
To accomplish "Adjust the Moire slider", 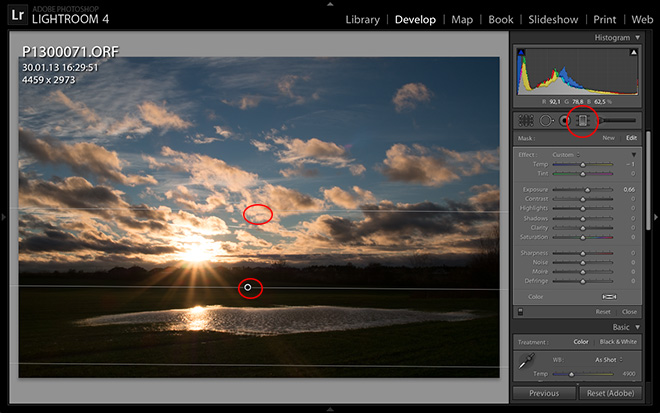I will (x=583, y=272).
